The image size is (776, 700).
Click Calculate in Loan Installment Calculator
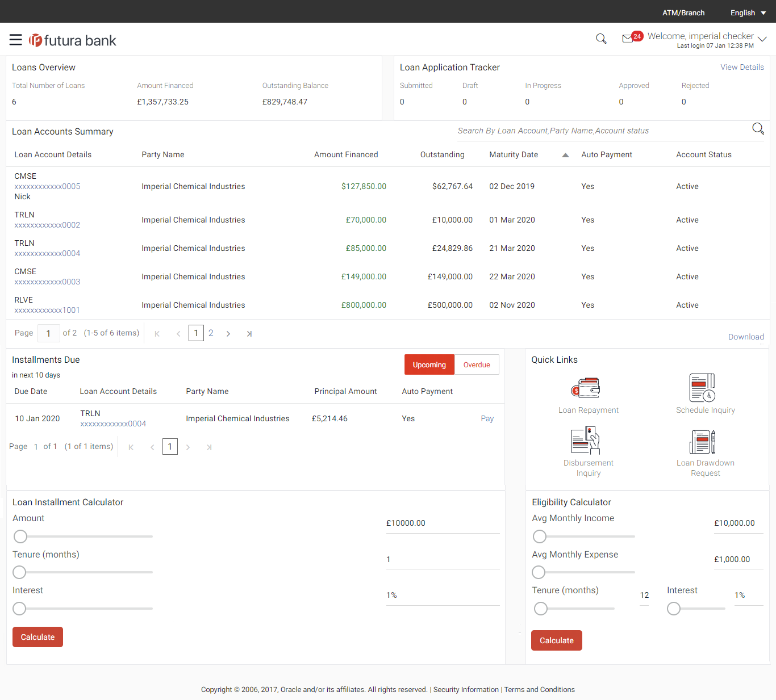tap(37, 637)
